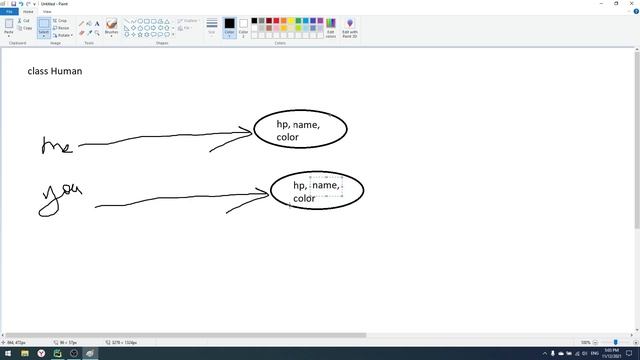Show hidden system tray icons chevron
This screenshot has width=640, height=360.
coord(544,353)
